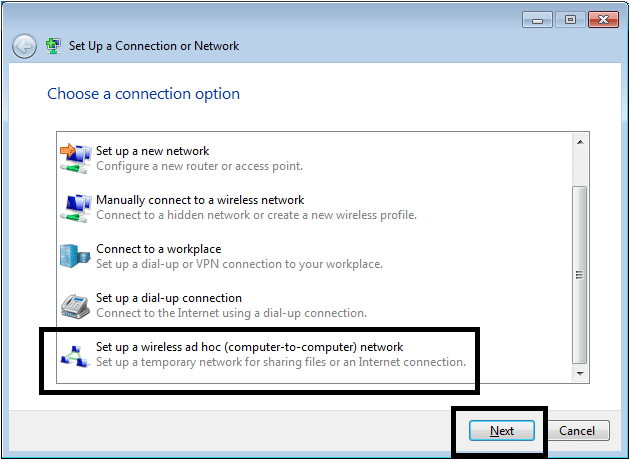Viewport: 630px width, 460px height.
Task: Click the dial-up telephone icon
Action: [75, 306]
